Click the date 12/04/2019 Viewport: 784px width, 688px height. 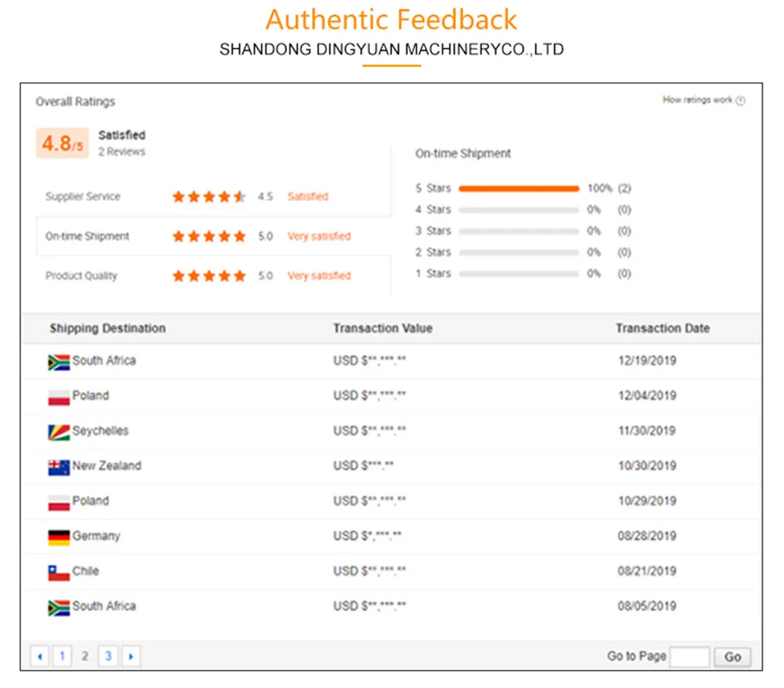(647, 396)
